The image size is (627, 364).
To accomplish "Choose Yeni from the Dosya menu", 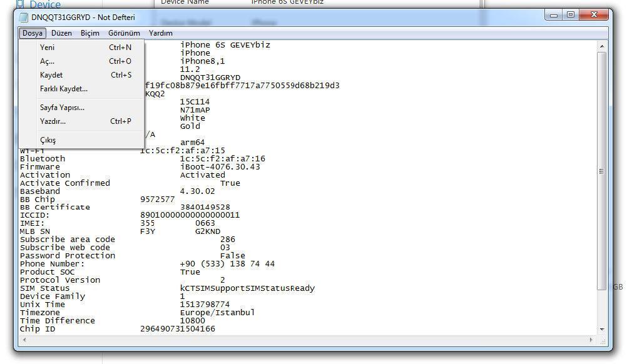I will [81, 47].
